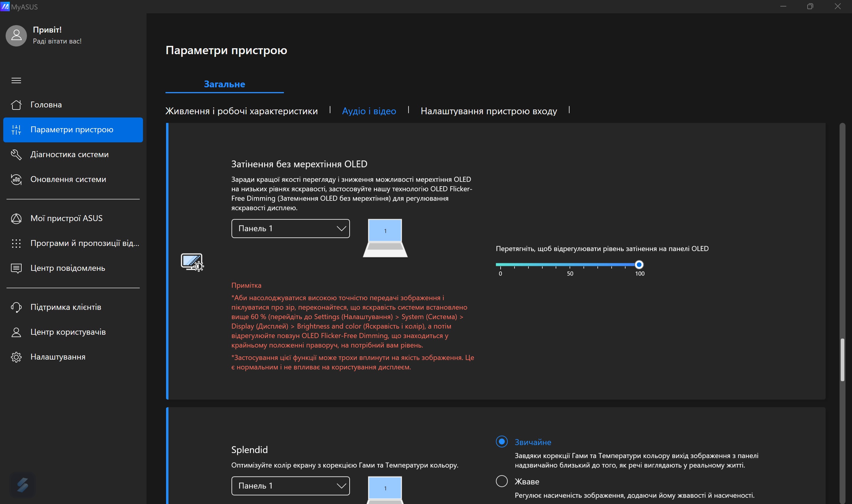This screenshot has height=504, width=852.
Task: Open Налаштування gear icon in sidebar
Action: tap(16, 357)
